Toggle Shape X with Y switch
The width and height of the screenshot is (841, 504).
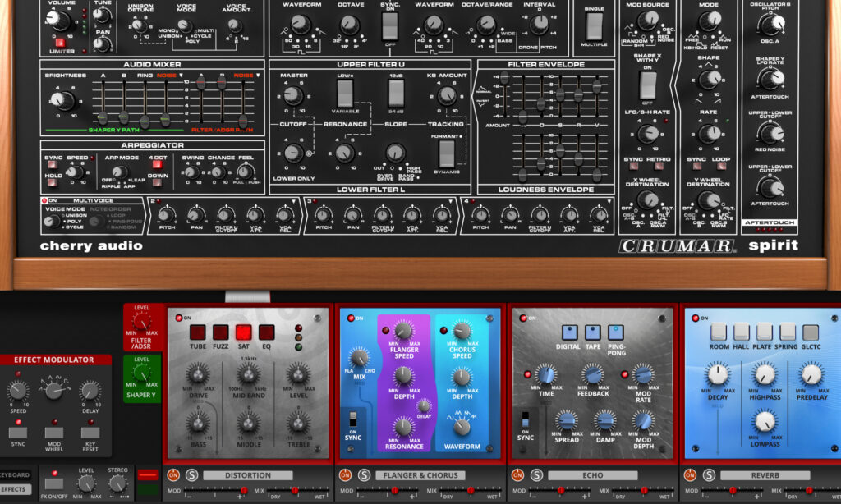coord(647,85)
